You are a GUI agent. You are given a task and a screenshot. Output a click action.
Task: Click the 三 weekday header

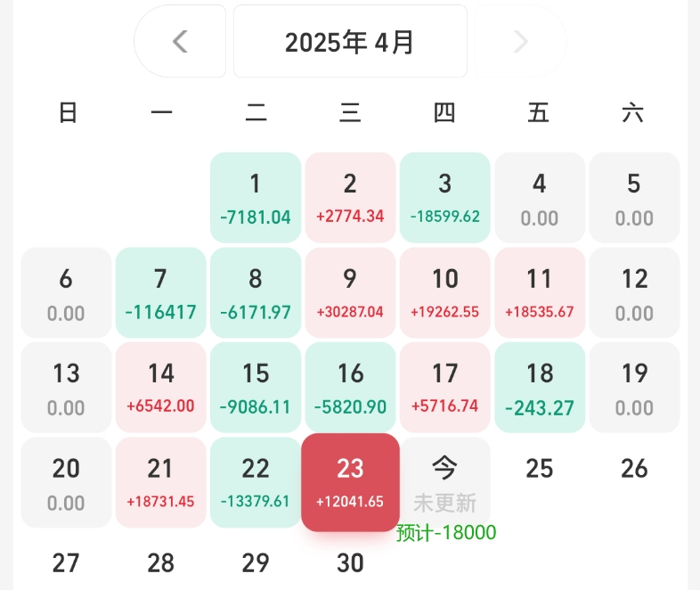tap(350, 112)
